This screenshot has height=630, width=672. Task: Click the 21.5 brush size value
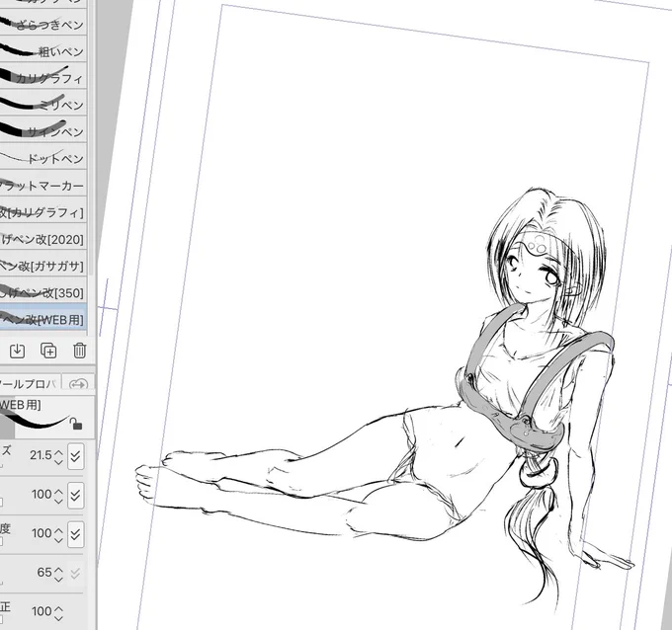[x=41, y=455]
